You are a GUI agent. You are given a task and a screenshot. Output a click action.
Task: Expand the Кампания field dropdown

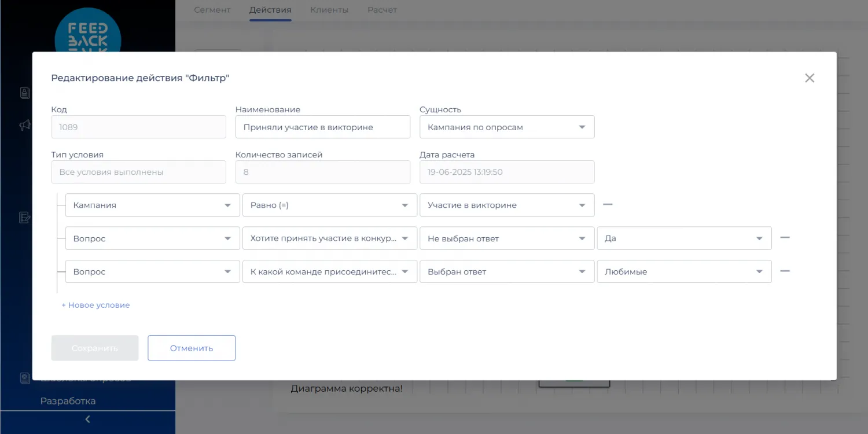pyautogui.click(x=152, y=205)
